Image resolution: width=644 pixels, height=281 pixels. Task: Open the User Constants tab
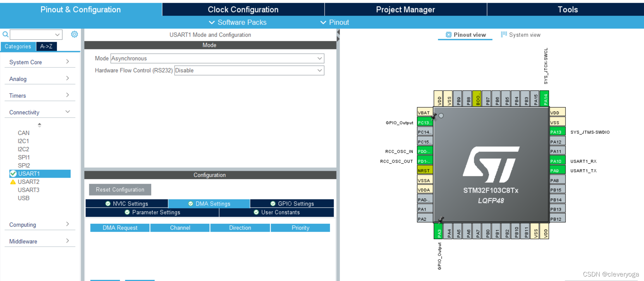coord(276,212)
